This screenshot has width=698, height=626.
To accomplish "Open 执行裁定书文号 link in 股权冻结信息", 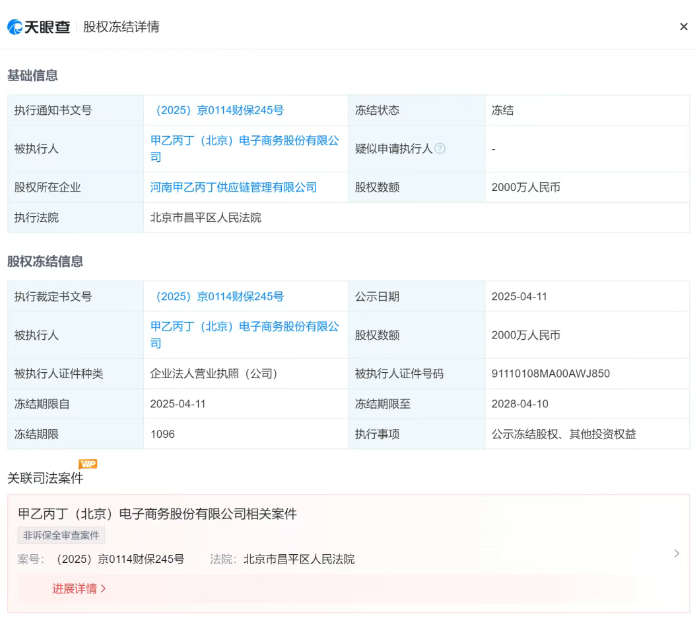I will [217, 296].
